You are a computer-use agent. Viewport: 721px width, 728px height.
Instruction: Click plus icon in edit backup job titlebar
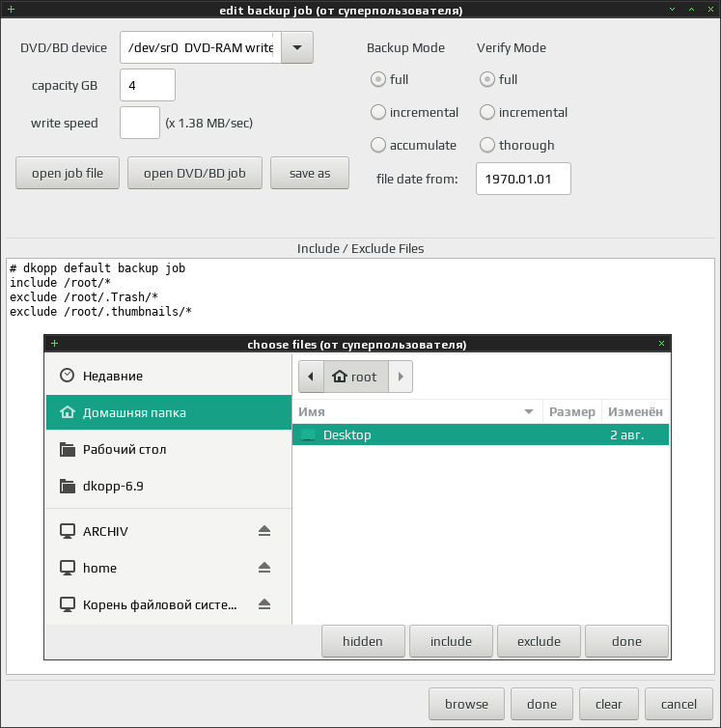pos(12,9)
